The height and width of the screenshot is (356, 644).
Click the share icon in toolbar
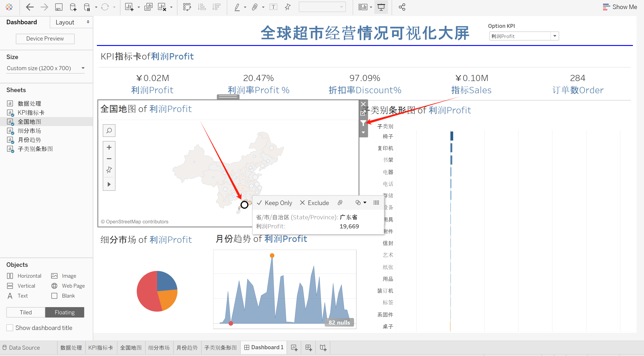point(402,7)
